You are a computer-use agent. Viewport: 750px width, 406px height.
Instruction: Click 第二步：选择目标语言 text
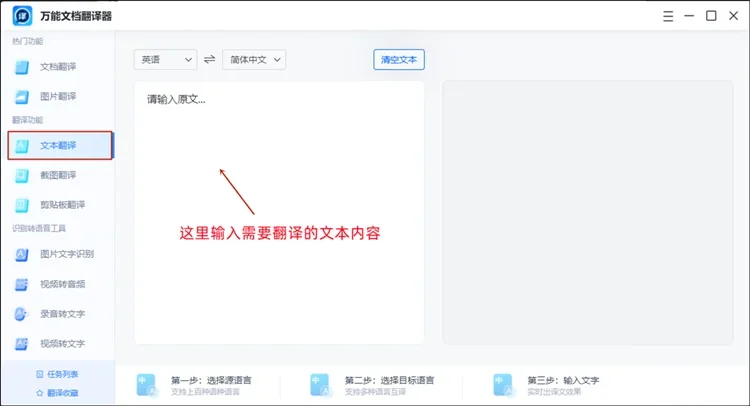pos(390,380)
